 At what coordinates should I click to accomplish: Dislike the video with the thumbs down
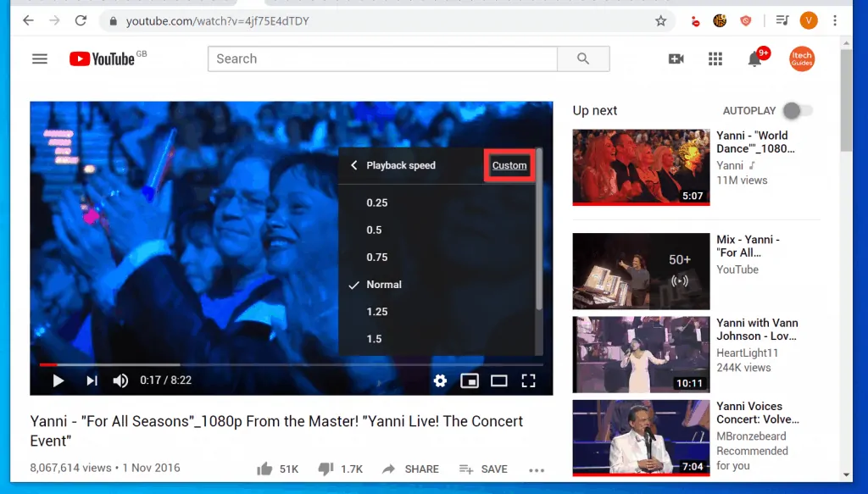(325, 469)
